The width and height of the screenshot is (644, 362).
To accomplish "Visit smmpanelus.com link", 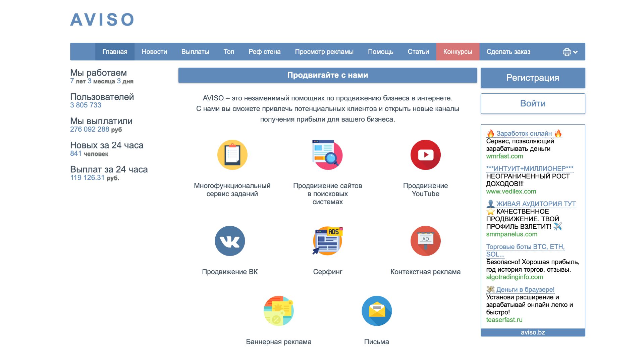I will coord(512,234).
